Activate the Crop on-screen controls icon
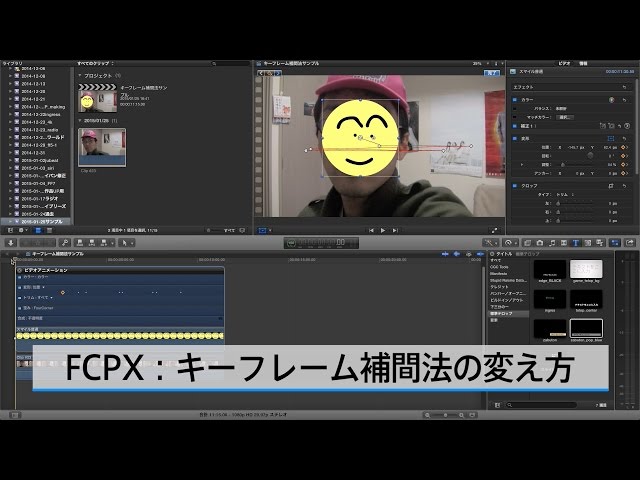The width and height of the screenshot is (640, 480). 611,186
